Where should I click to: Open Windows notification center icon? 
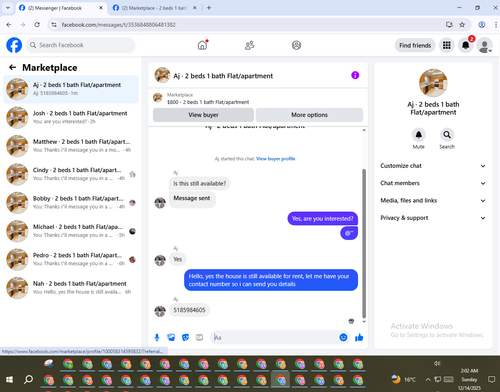pos(491,379)
